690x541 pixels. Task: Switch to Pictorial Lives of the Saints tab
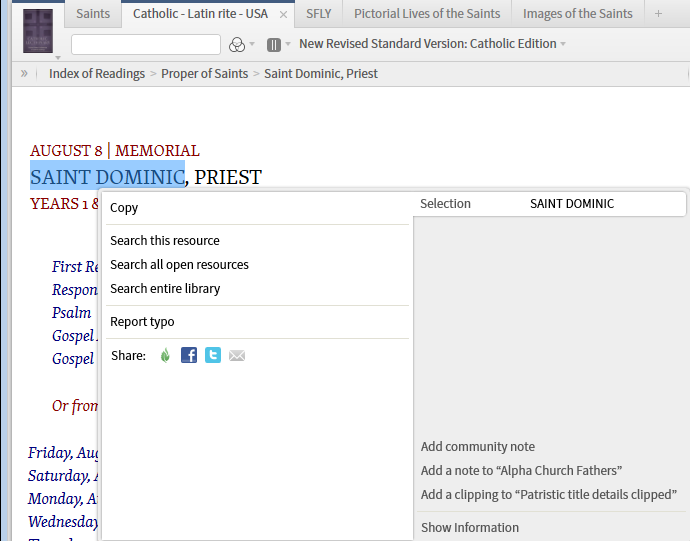pyautogui.click(x=428, y=13)
